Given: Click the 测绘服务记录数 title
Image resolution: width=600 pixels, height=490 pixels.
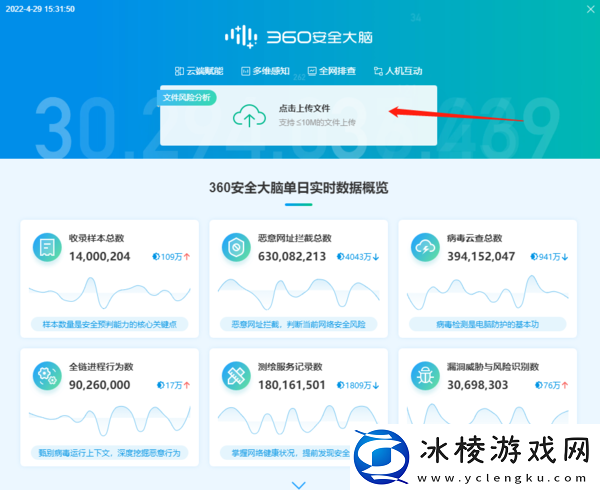Looking at the screenshot, I should click(x=290, y=367).
